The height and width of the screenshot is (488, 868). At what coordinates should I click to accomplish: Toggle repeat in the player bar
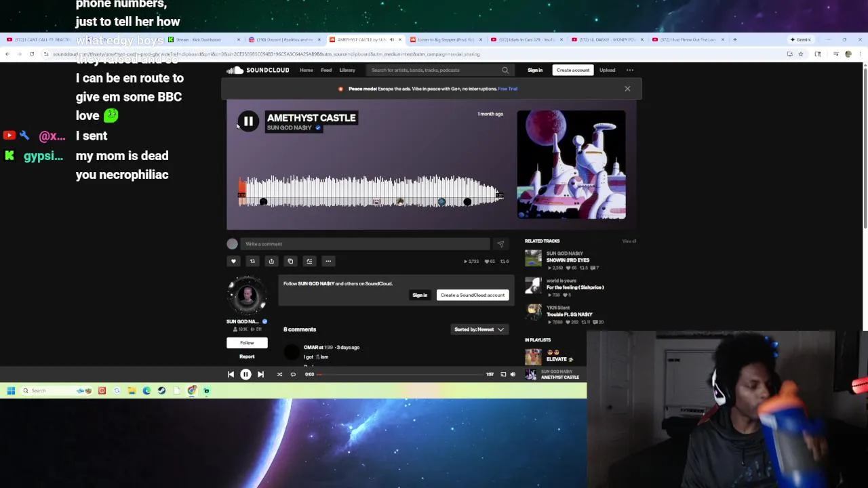(x=293, y=374)
